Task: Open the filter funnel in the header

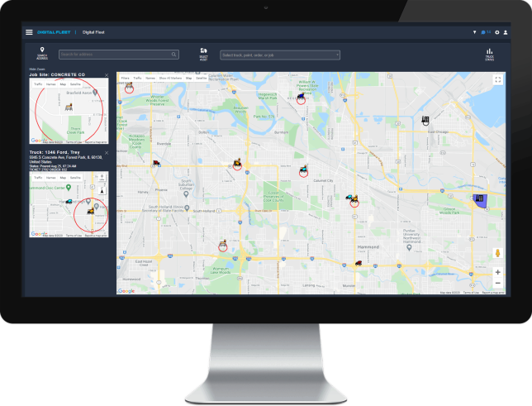Action: [474, 32]
